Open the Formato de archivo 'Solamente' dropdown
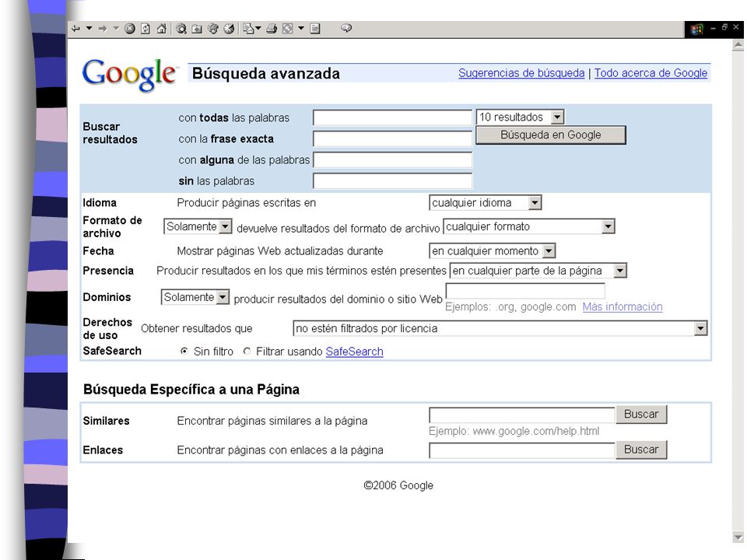 coord(198,226)
